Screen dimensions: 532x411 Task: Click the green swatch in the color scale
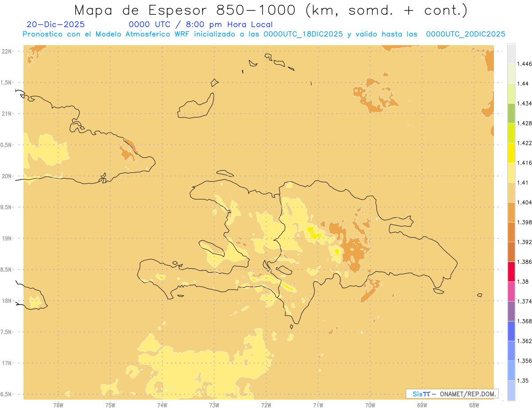coord(511,113)
